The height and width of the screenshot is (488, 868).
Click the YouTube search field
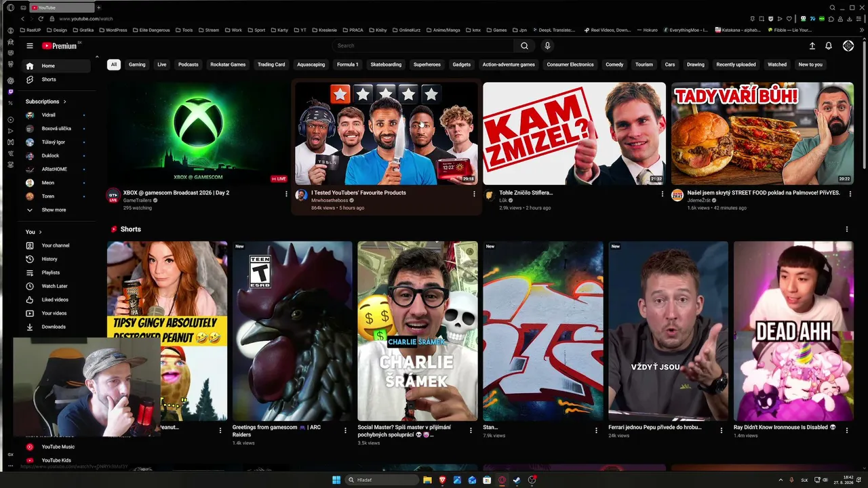[x=424, y=45]
